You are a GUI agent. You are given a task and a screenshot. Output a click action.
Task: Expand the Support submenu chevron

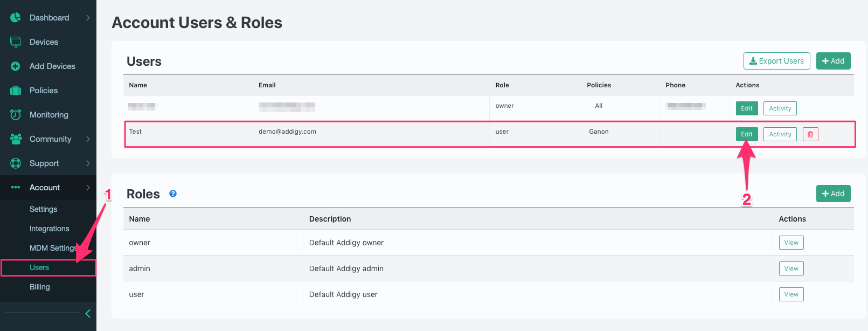coord(88,163)
